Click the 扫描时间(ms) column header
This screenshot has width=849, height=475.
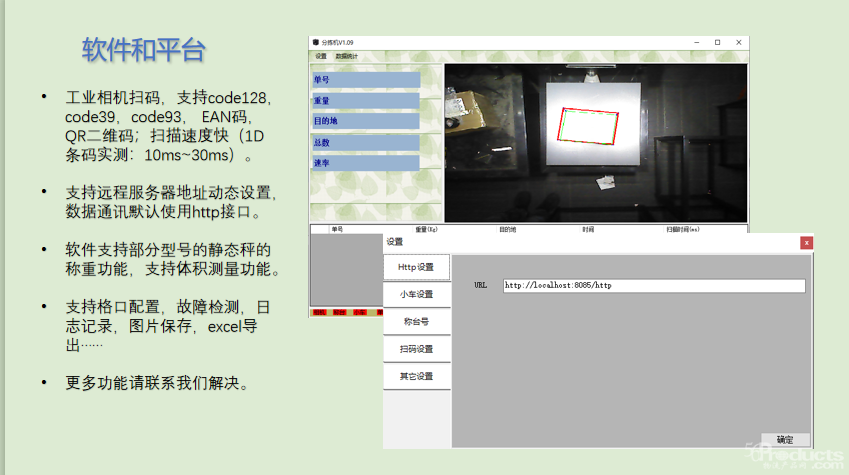tap(683, 229)
